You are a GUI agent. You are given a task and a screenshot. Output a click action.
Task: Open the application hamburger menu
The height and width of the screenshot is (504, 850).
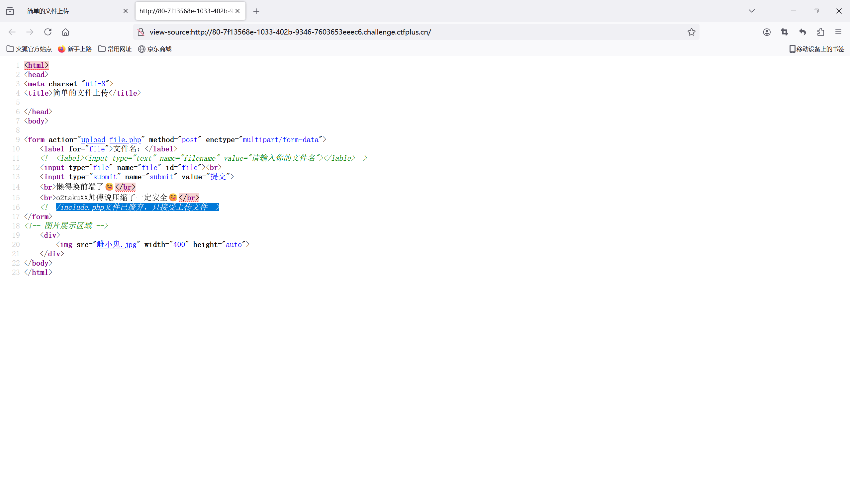tap(838, 32)
